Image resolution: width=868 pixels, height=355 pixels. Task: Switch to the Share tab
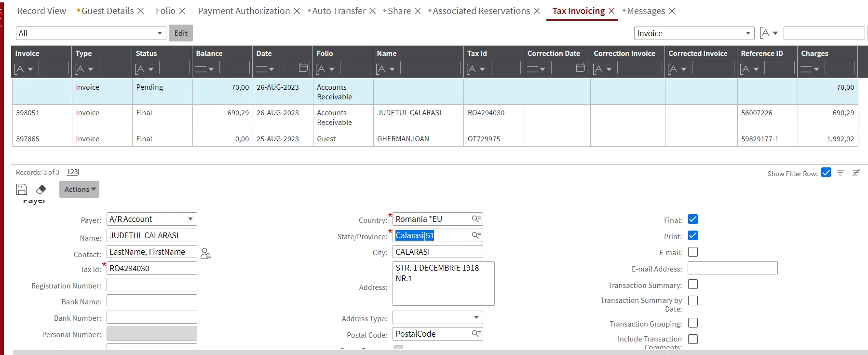coord(399,11)
